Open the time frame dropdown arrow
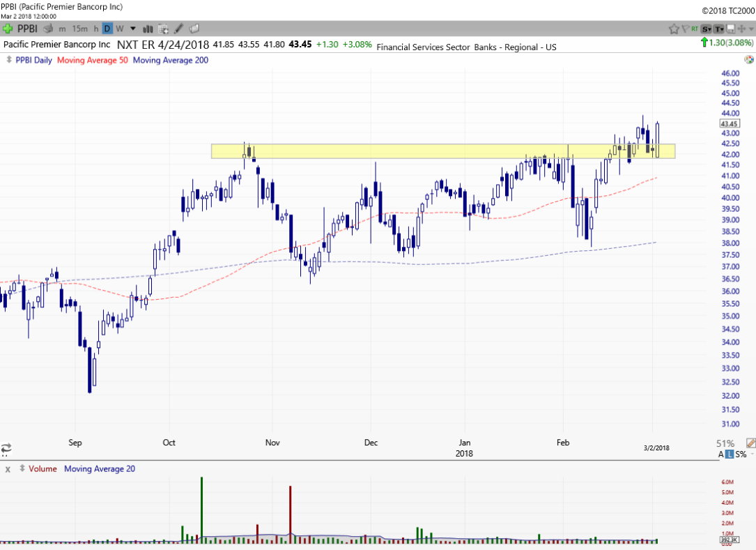This screenshot has height=550, width=756. pos(132,29)
